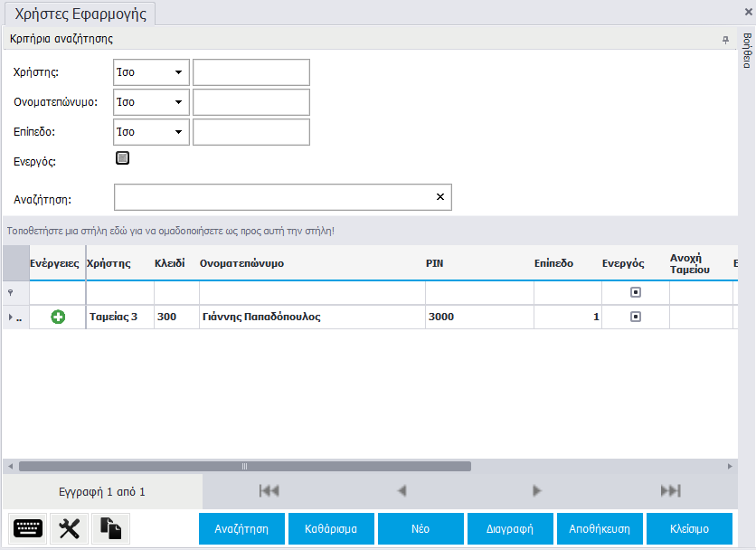Open the on-screen keyboard icon
This screenshot has width=756, height=550.
28,529
